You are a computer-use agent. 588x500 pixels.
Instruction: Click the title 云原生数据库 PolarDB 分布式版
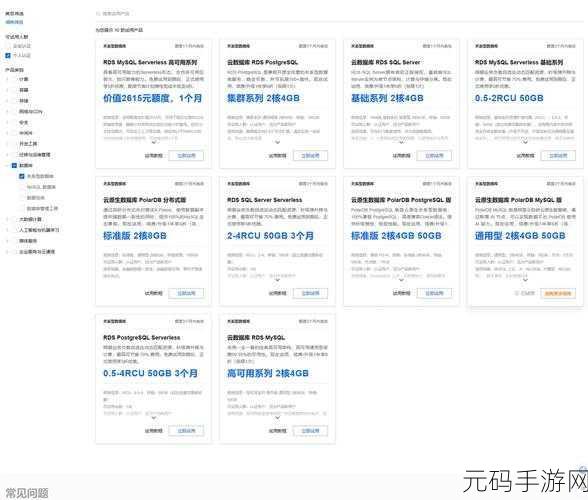coord(145,200)
